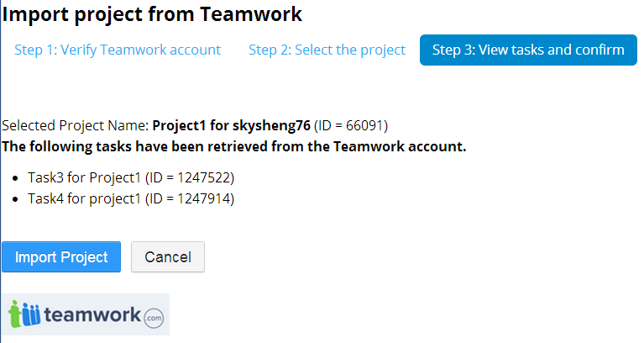Open Step 1: Verify Teamwork account tab
The image size is (644, 343).
point(118,50)
